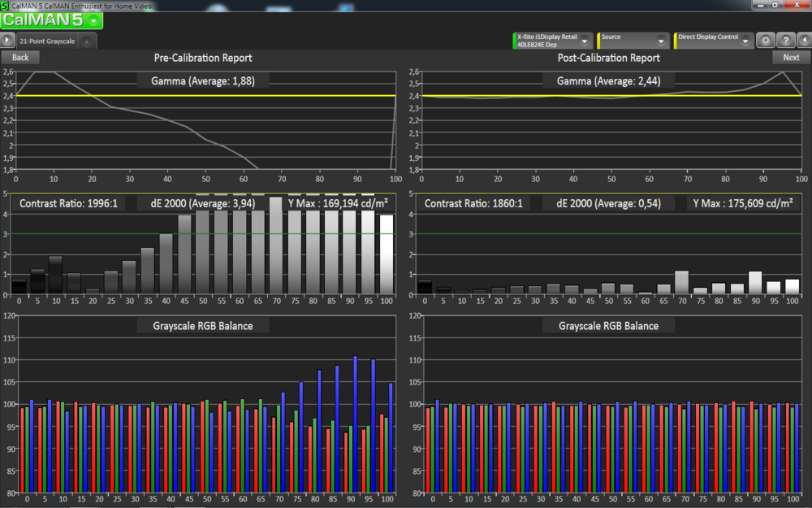Click the 70 bar in pre-calibration dE chart
This screenshot has height=508, width=812.
click(276, 245)
